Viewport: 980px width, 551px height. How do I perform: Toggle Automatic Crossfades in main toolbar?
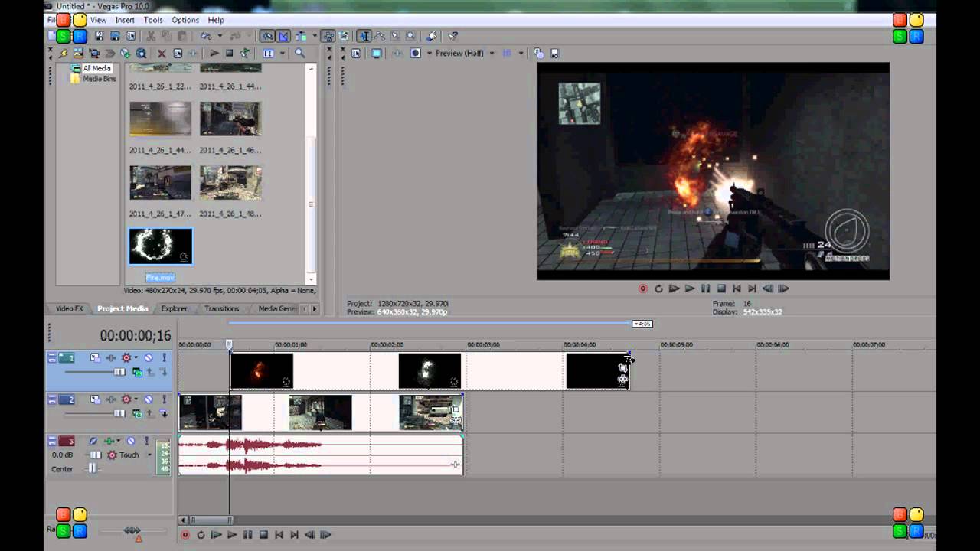pyautogui.click(x=283, y=36)
